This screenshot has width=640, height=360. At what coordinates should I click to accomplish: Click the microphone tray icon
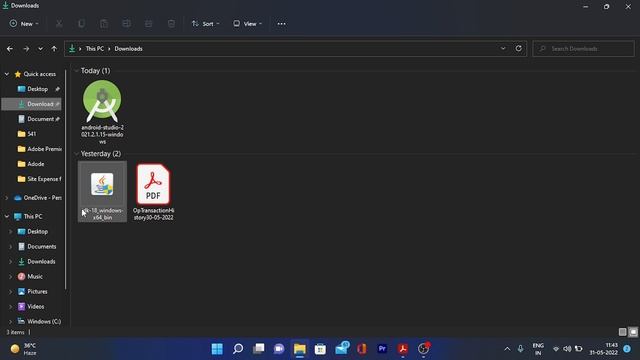(520, 349)
